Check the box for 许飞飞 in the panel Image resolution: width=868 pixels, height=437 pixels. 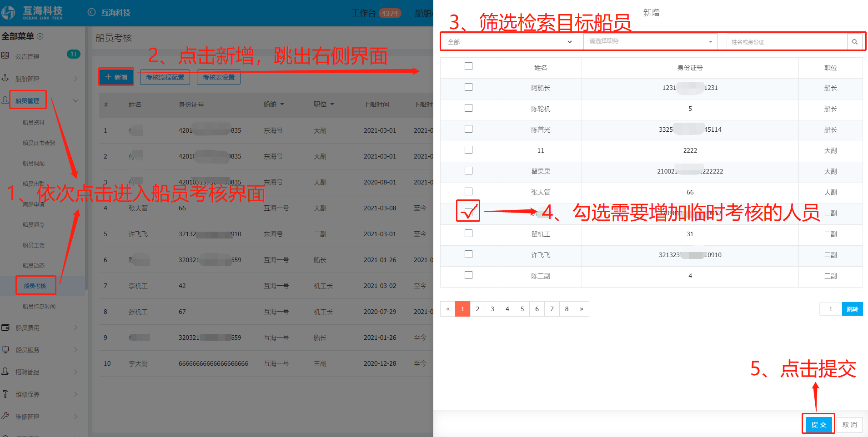(468, 254)
